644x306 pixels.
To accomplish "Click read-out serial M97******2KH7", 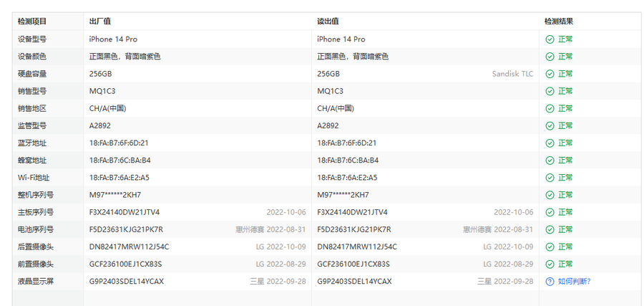I will click(x=343, y=195).
